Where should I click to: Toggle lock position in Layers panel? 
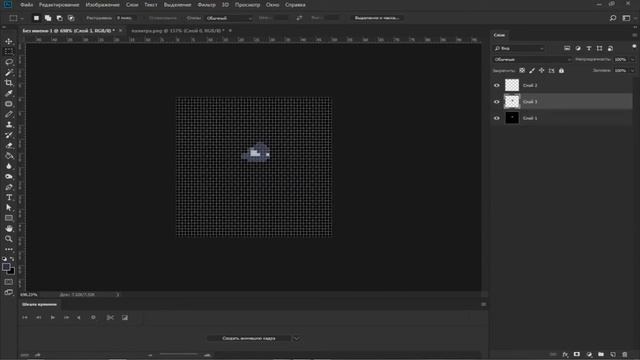click(542, 71)
